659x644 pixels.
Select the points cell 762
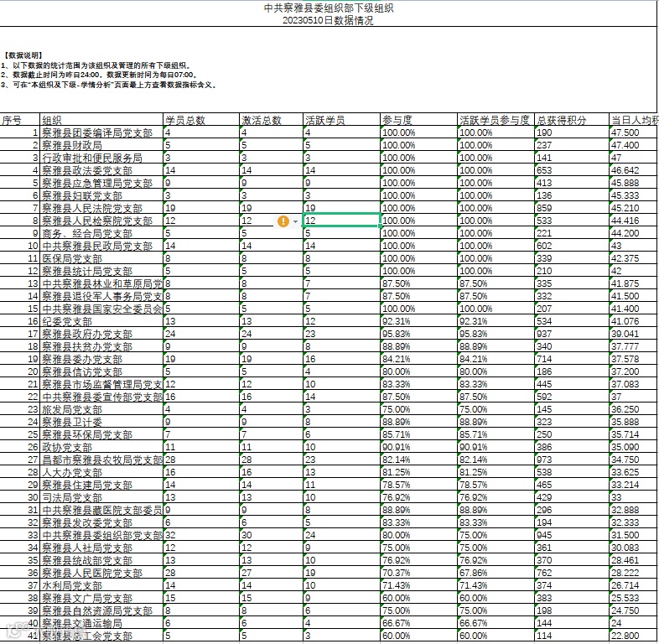tap(572, 573)
